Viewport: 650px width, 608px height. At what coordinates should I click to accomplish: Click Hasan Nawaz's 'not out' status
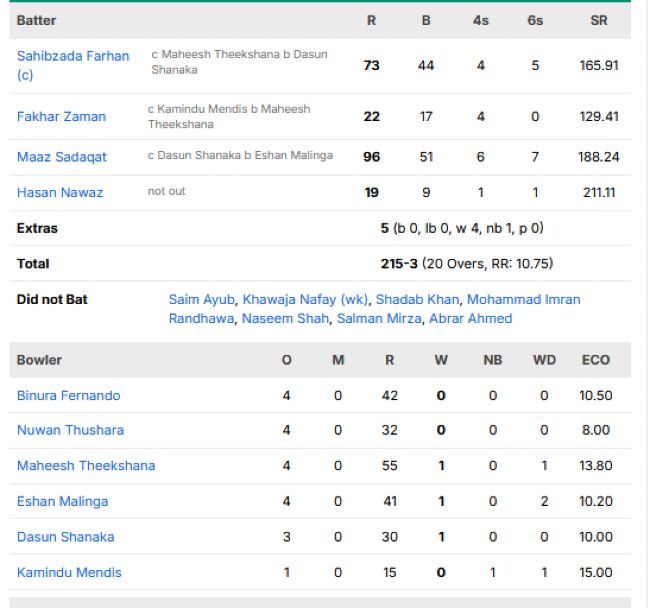pyautogui.click(x=167, y=191)
